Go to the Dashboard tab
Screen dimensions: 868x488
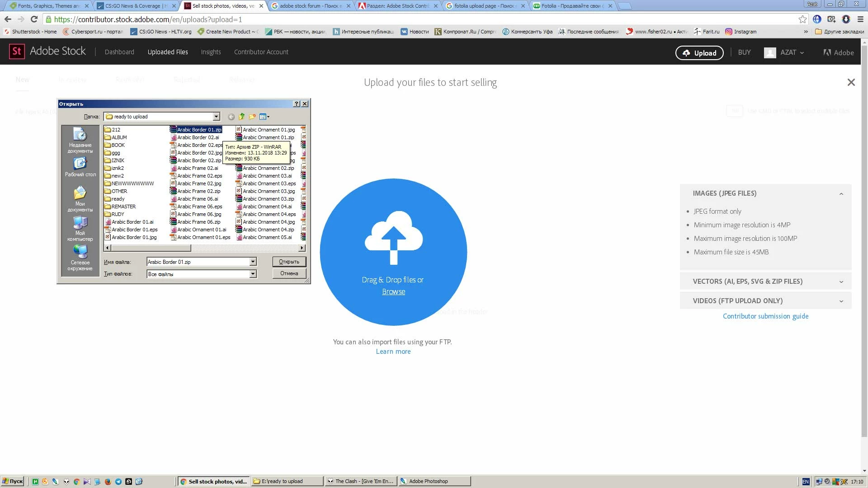pos(119,52)
